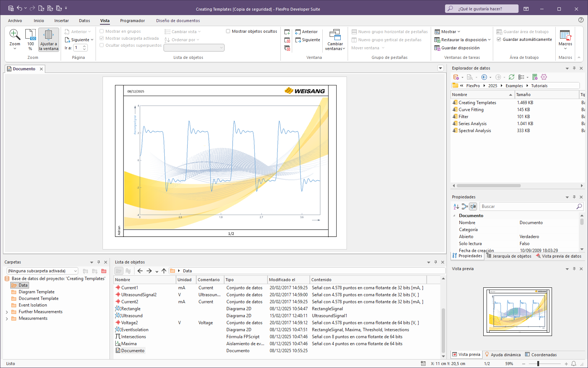
Task: Click the up-arrow icon in Lista de objetos
Action: [164, 271]
